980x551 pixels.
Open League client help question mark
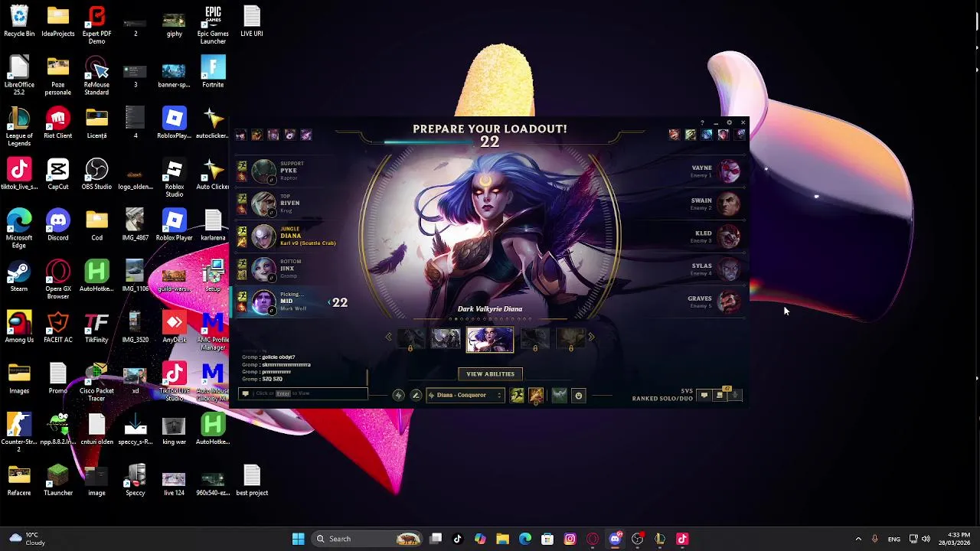(702, 123)
